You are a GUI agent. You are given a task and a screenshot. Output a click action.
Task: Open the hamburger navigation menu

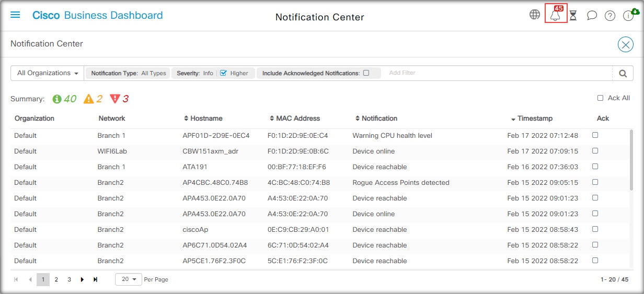coord(15,15)
